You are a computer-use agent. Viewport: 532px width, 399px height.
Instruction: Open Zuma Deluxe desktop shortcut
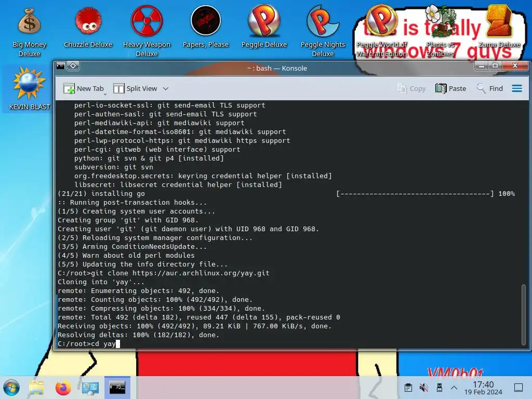click(499, 27)
